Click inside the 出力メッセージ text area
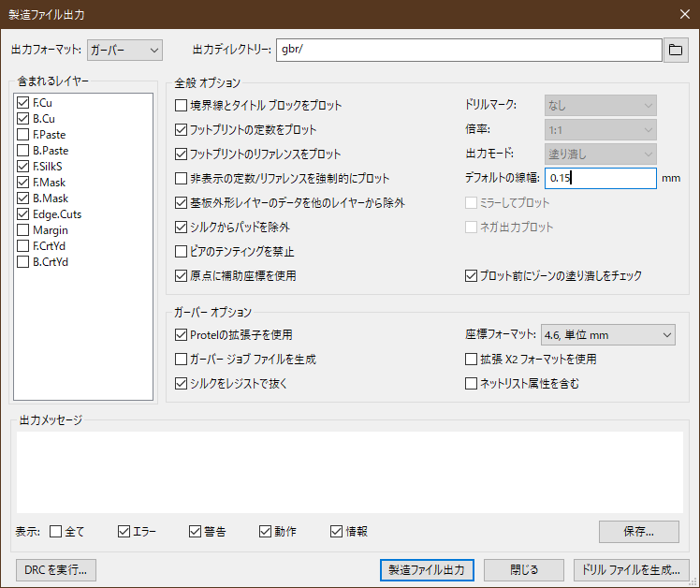The image size is (700, 588). tap(350, 472)
